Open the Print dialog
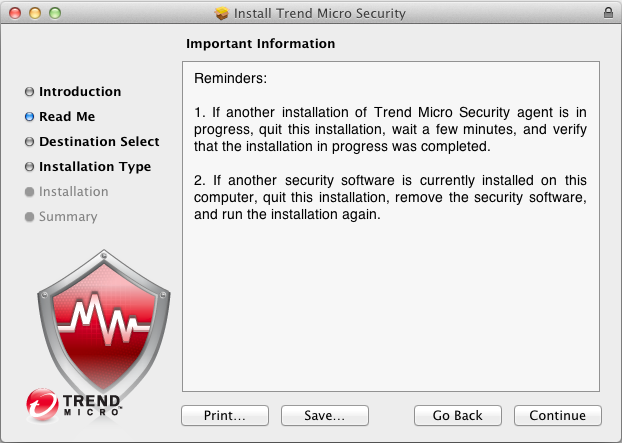Screen dimensions: 622x443 click(x=225, y=415)
